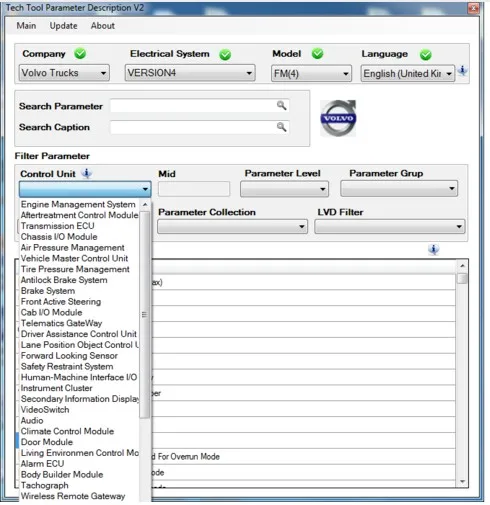490x505 pixels.
Task: Select Living Environmen Control option
Action: (x=79, y=453)
